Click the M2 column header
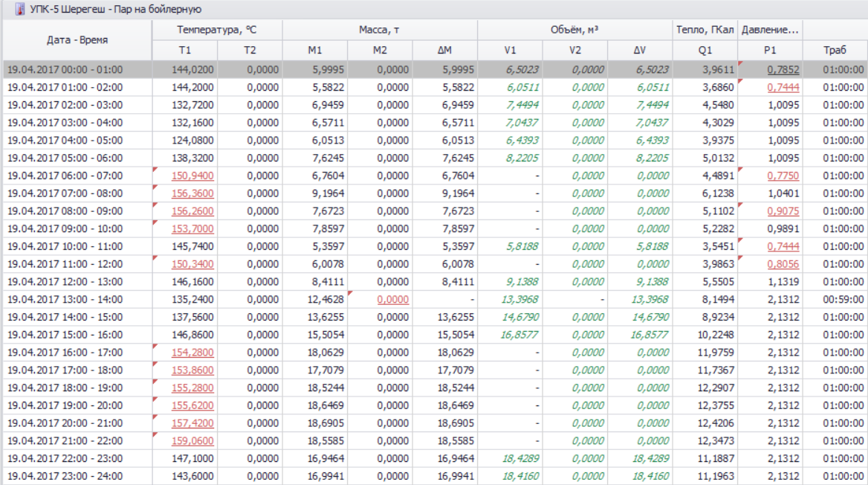Image resolution: width=868 pixels, height=485 pixels. click(380, 50)
